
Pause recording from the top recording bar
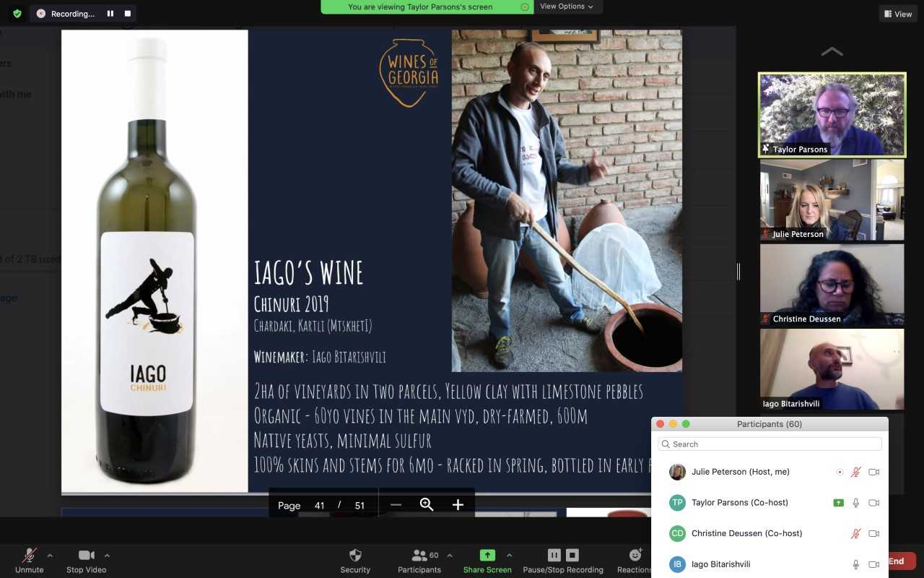tap(110, 14)
